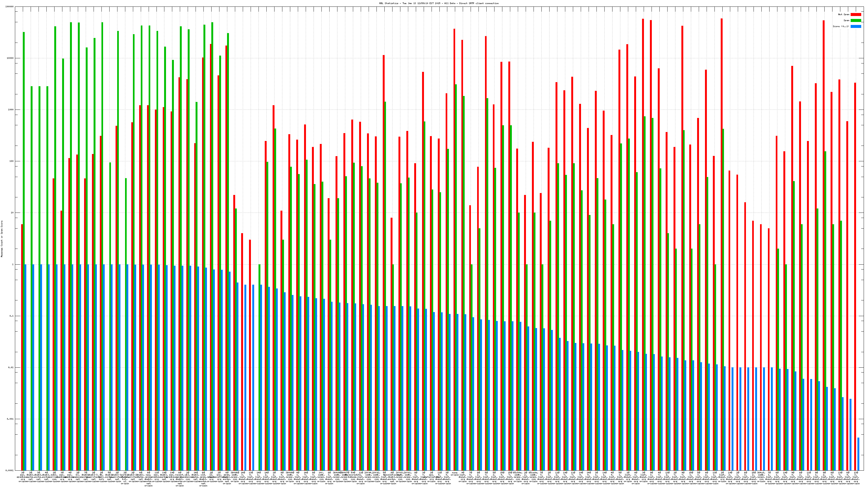
Task: Click the 100000 y-axis tick label
Action: pyautogui.click(x=10, y=7)
